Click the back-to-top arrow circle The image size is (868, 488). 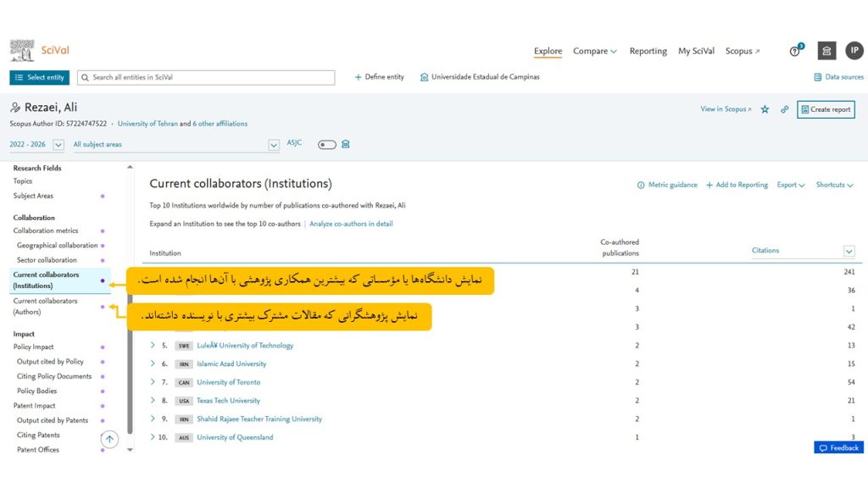[x=109, y=440]
